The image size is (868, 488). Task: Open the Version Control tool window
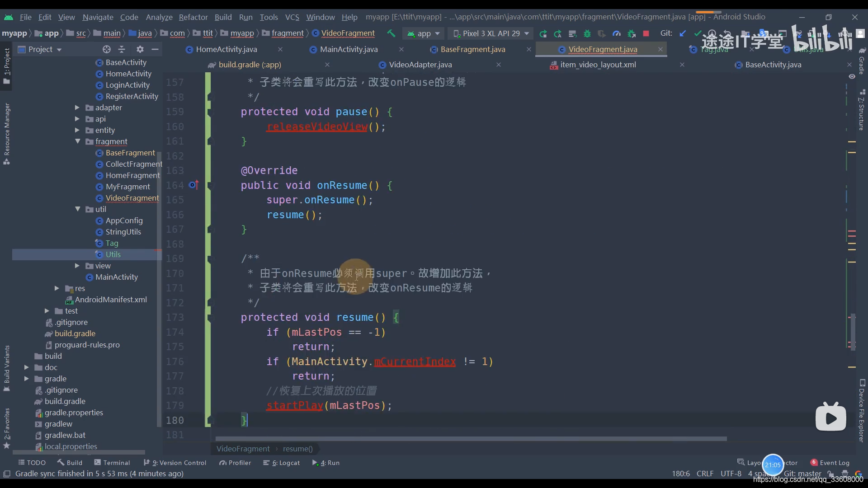[175, 463]
